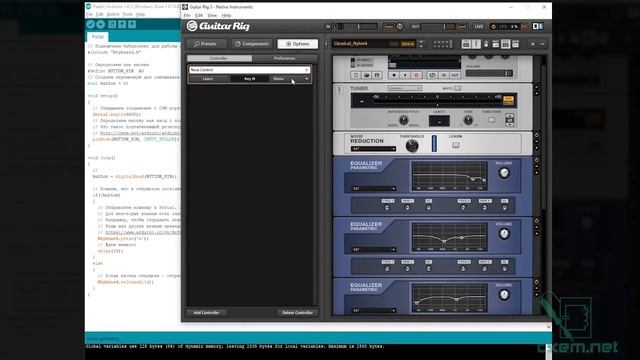Toggle the NI panel view button top right
The image size is (640, 360).
538,27
